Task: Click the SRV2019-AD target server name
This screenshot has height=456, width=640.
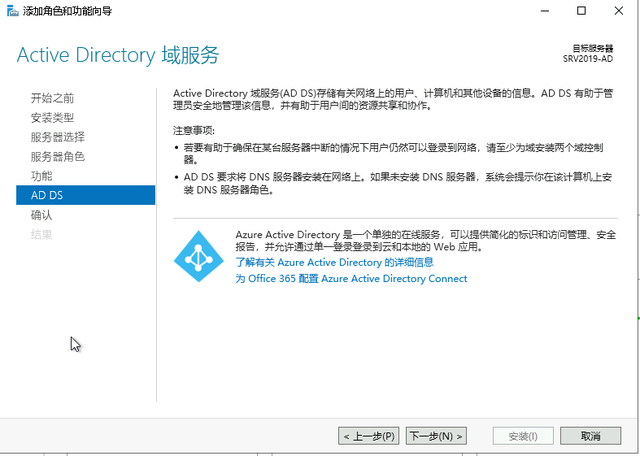Action: pos(588,58)
